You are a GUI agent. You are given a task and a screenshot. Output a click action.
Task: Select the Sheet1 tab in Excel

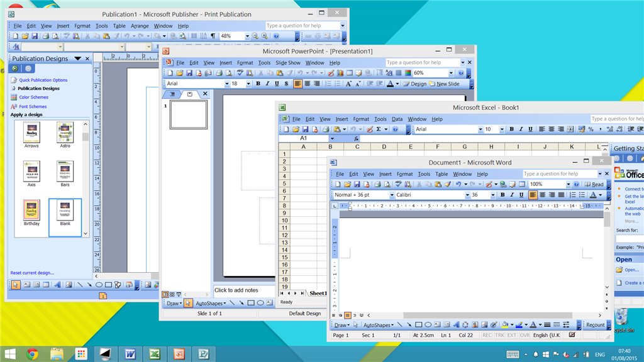(x=318, y=293)
